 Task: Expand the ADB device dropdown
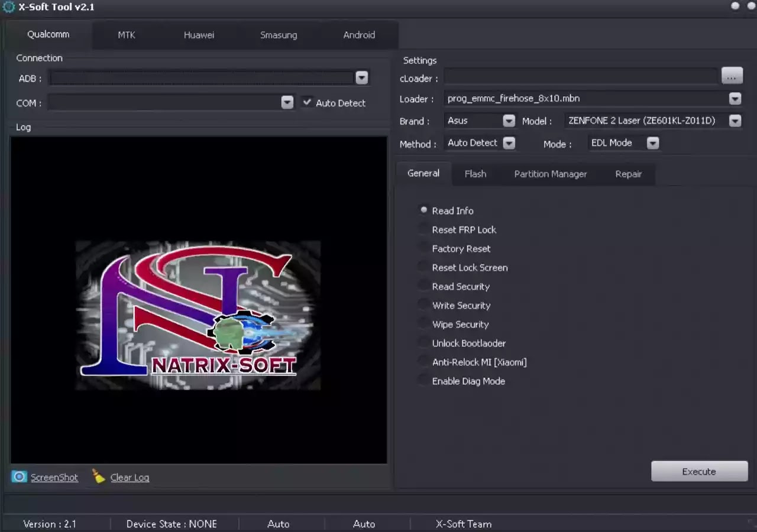pyautogui.click(x=361, y=77)
